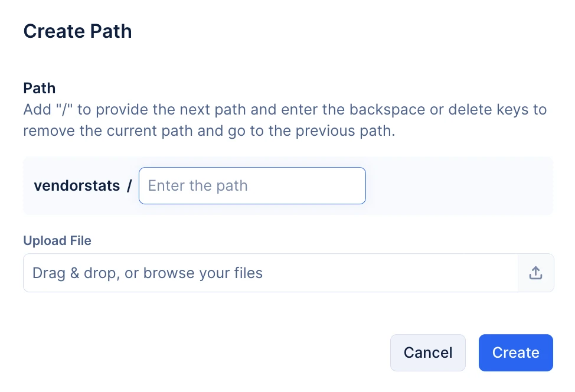Click the Upload File label
The image size is (575, 392).
point(57,240)
